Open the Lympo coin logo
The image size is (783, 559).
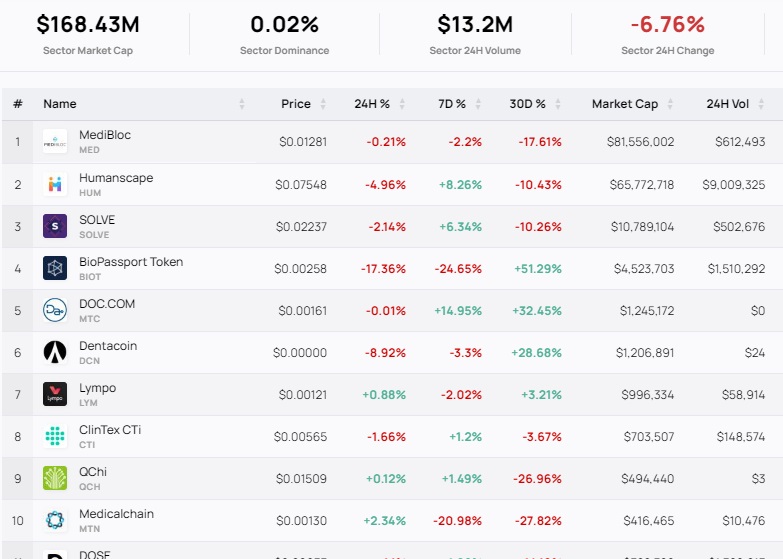(x=55, y=394)
